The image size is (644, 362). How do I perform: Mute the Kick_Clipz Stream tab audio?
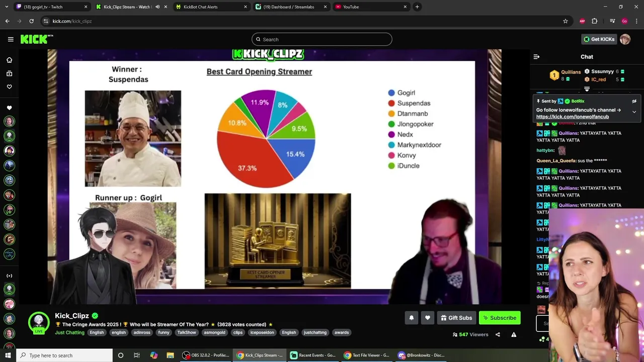pos(157,7)
